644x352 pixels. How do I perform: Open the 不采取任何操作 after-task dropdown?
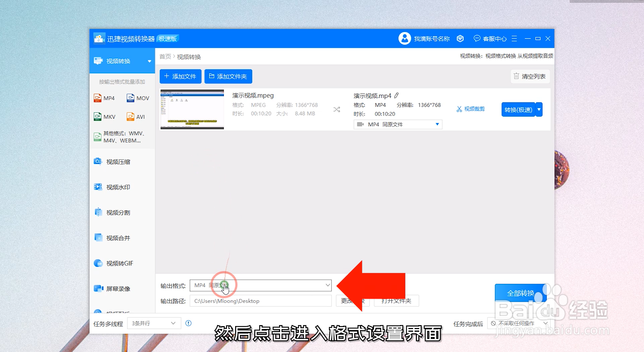click(519, 323)
